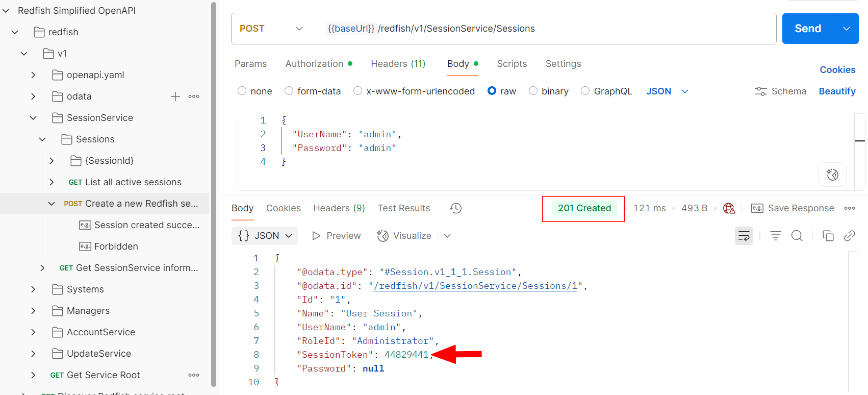Click the add plus icon beside odata
The width and height of the screenshot is (868, 395).
click(175, 96)
